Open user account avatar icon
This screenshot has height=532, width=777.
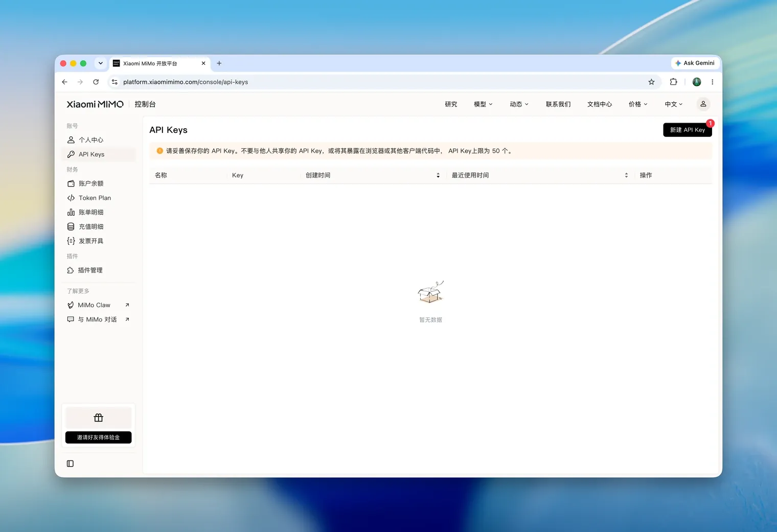(x=703, y=104)
